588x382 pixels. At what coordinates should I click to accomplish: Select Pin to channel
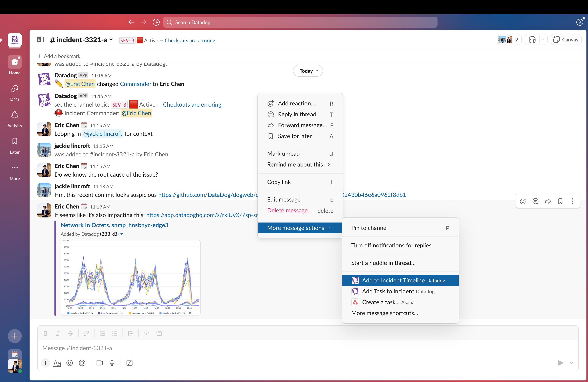(x=369, y=228)
